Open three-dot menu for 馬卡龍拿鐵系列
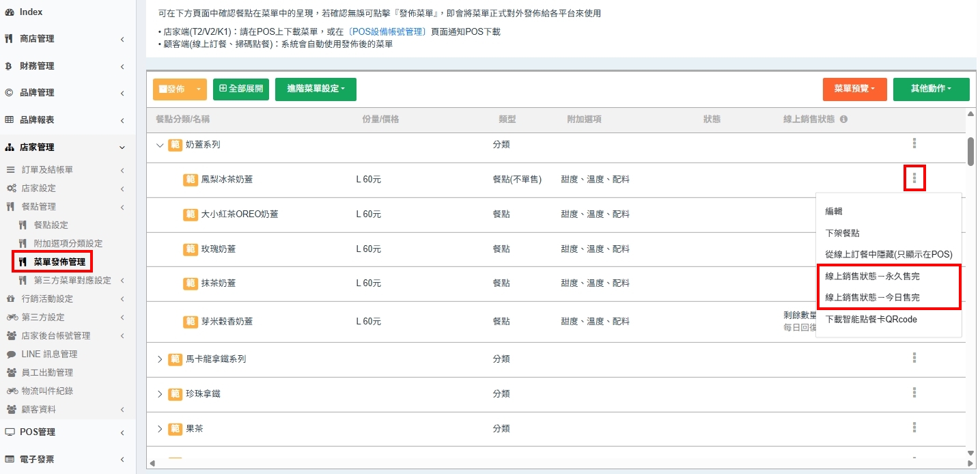Image resolution: width=980 pixels, height=474 pixels. click(x=914, y=358)
